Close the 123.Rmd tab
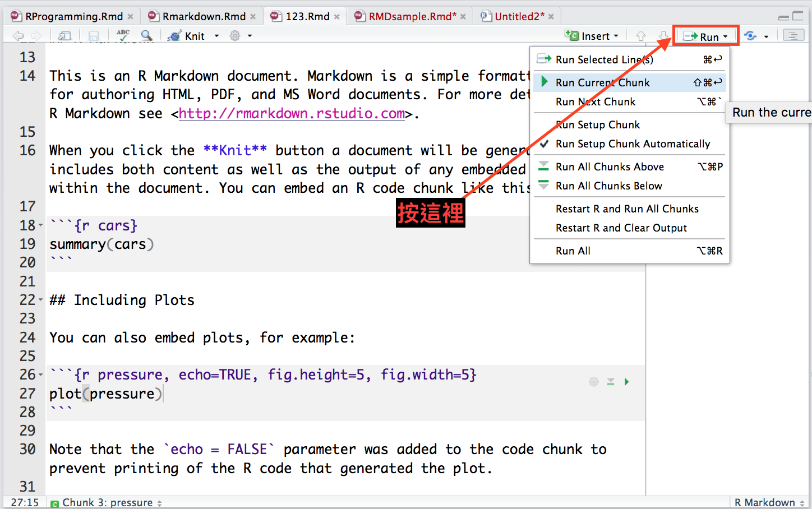 (x=337, y=17)
